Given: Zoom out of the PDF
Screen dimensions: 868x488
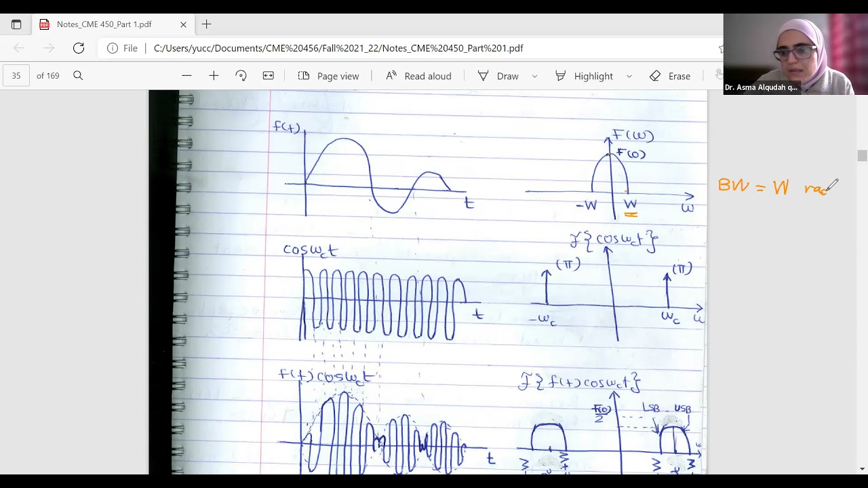Looking at the screenshot, I should click(186, 76).
